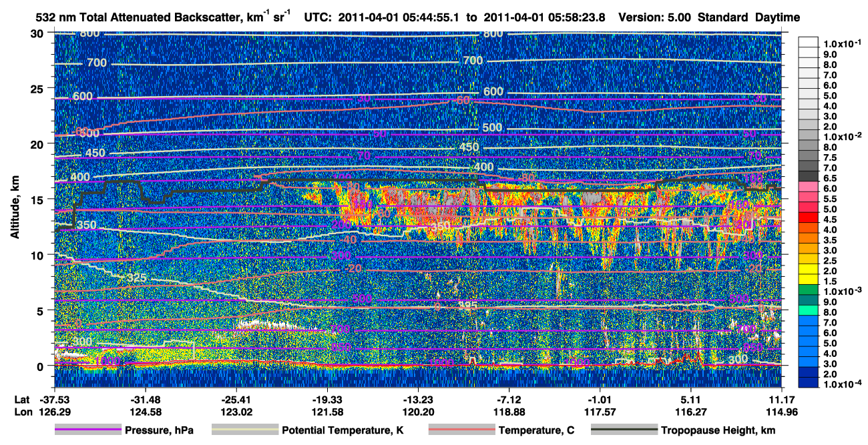
Task: Click the 'Standard' word in title
Action: coord(722,18)
